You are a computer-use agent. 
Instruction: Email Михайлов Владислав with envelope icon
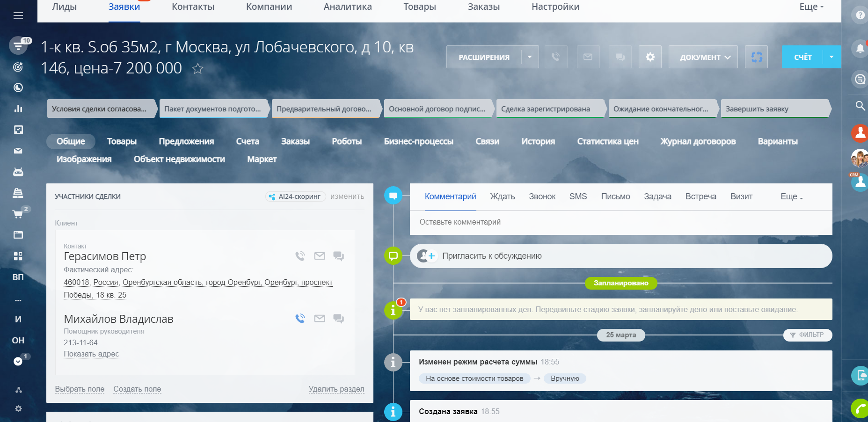pos(320,319)
